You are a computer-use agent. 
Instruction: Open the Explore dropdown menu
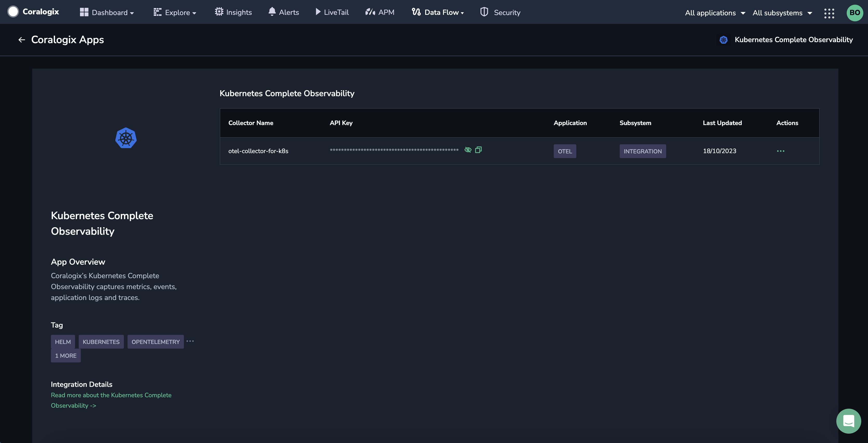[x=175, y=12]
